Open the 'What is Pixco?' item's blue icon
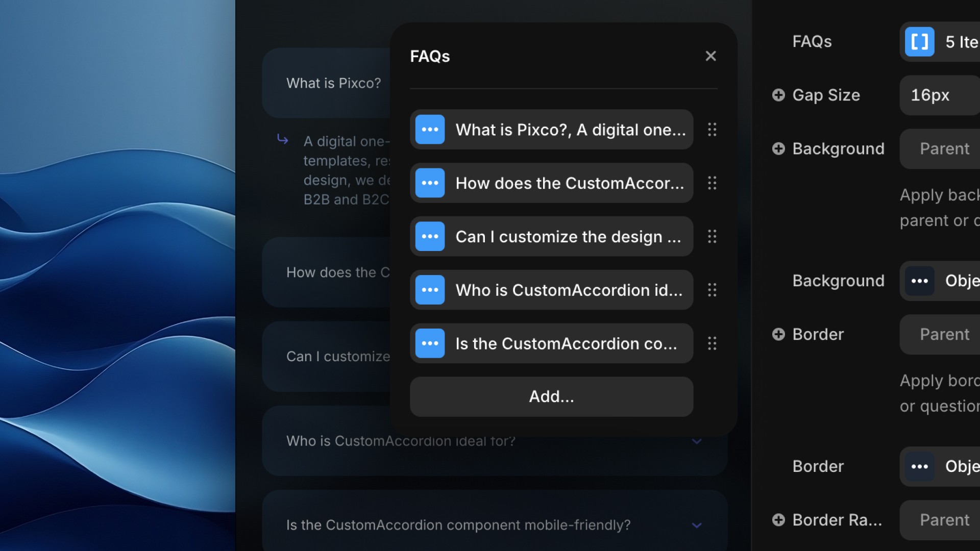The height and width of the screenshot is (551, 980). 430,130
